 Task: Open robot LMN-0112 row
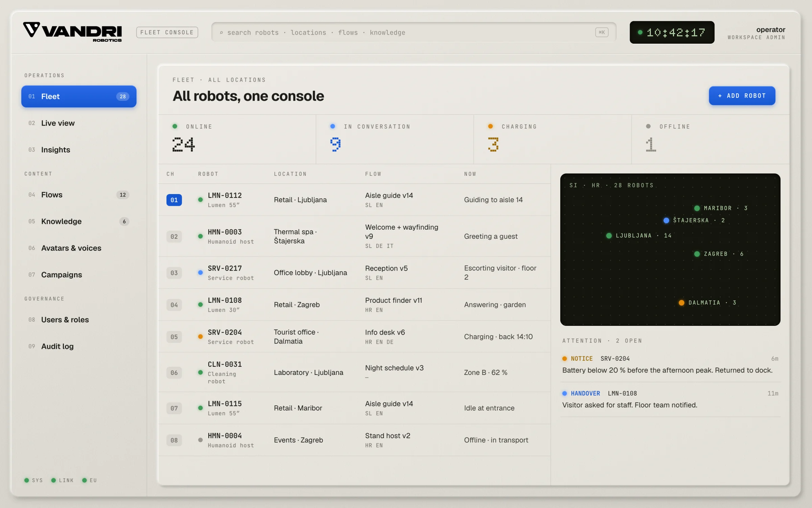coord(355,200)
